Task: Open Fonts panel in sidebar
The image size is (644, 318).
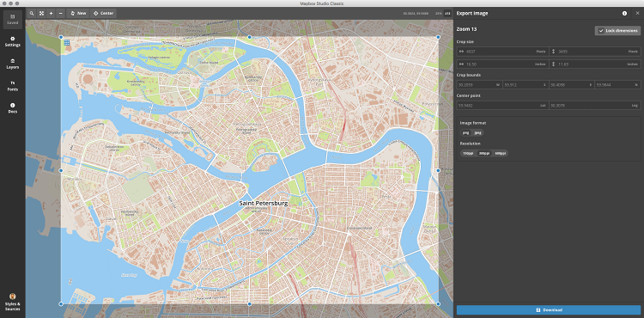Action: [x=12, y=86]
